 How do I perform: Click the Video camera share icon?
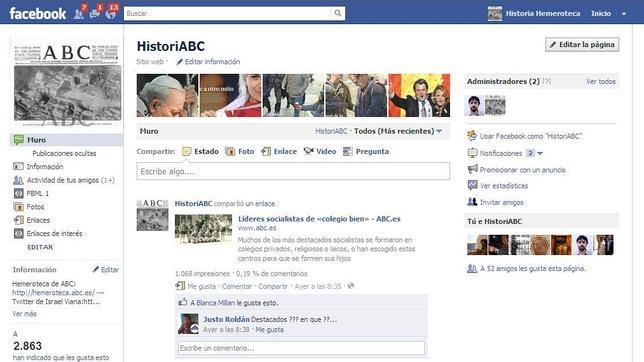pyautogui.click(x=308, y=151)
